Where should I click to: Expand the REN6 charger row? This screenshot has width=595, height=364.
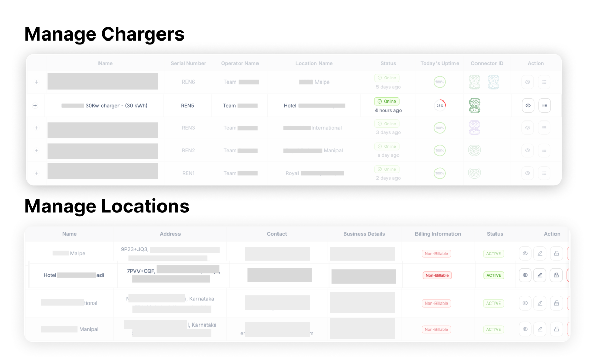click(36, 82)
